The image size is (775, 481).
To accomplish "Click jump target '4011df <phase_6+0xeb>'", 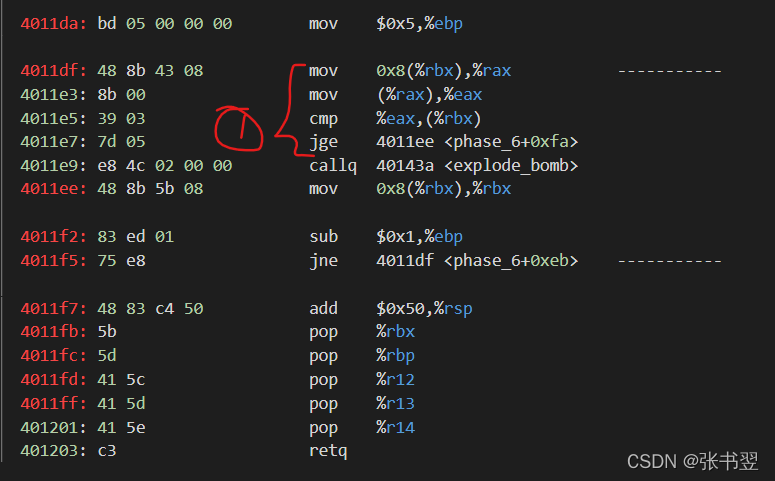I will (x=477, y=261).
